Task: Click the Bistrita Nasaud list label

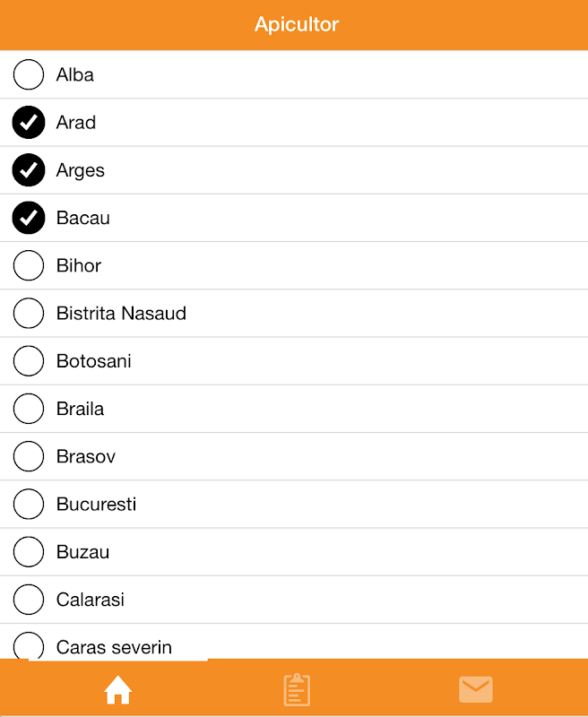Action: (121, 314)
